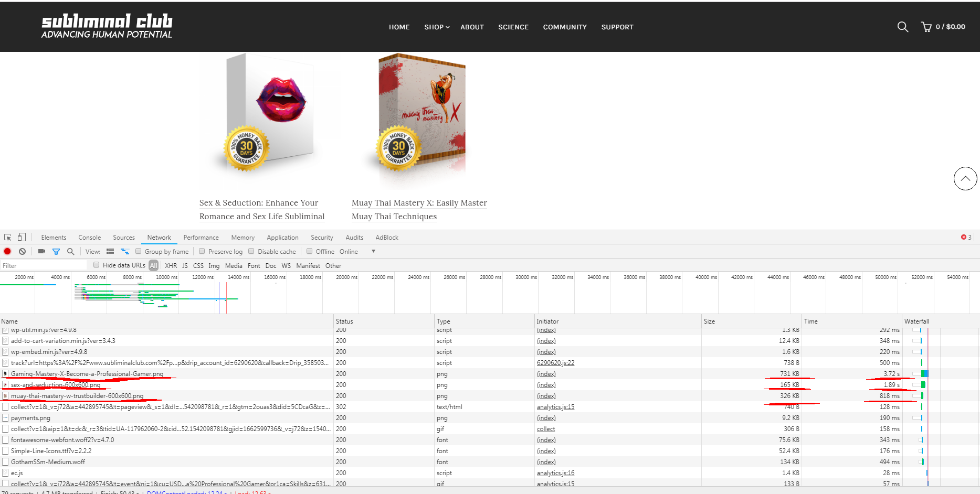Open the ABOUT page

pos(472,27)
